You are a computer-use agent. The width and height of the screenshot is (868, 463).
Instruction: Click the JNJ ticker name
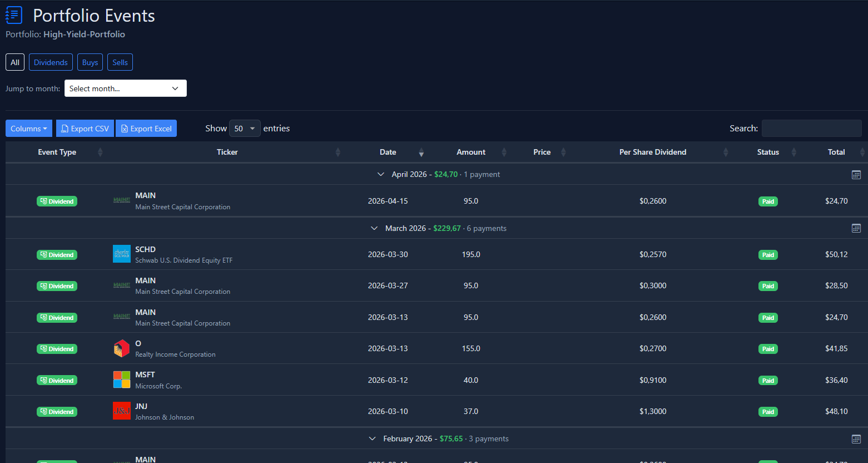(141, 406)
